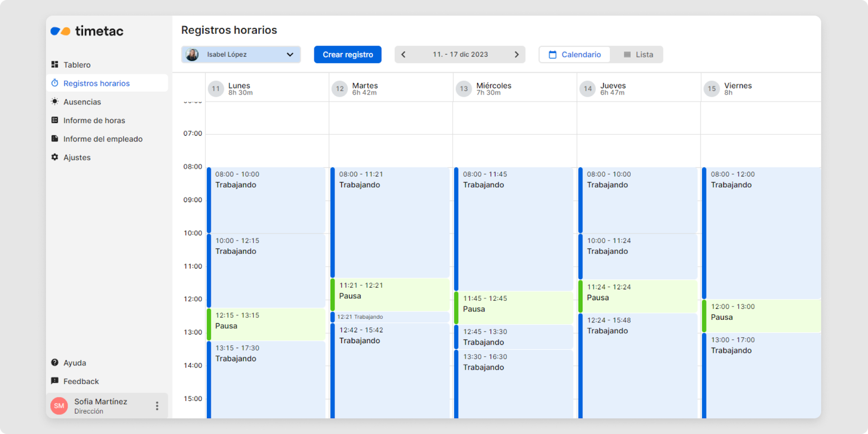
Task: Open Martes 12:42 - 15:42 Trabajando entry
Action: pos(390,371)
